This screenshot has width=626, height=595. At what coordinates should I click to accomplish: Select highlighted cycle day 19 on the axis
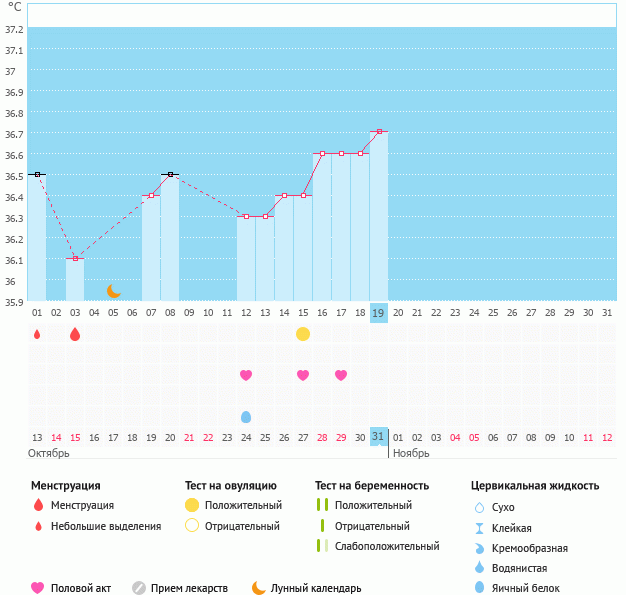coord(379,312)
